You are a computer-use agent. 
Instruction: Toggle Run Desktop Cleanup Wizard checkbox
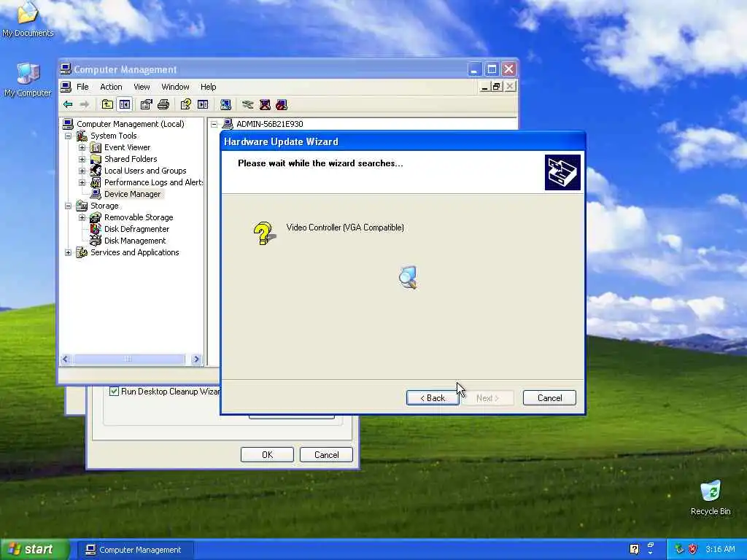coord(114,392)
